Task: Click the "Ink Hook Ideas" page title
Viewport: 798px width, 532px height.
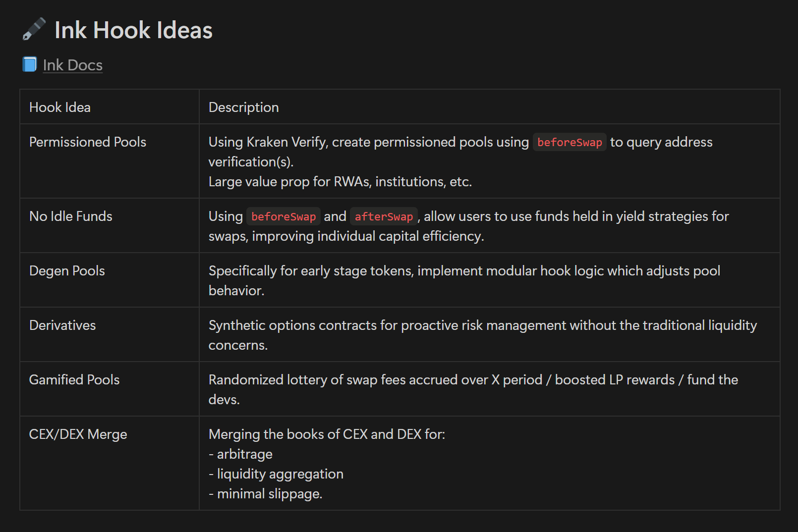Action: click(x=133, y=30)
